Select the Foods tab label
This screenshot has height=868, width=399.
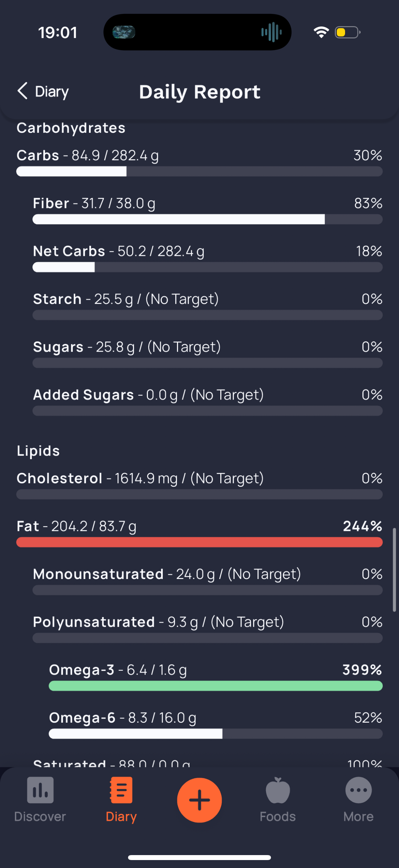coord(278,817)
